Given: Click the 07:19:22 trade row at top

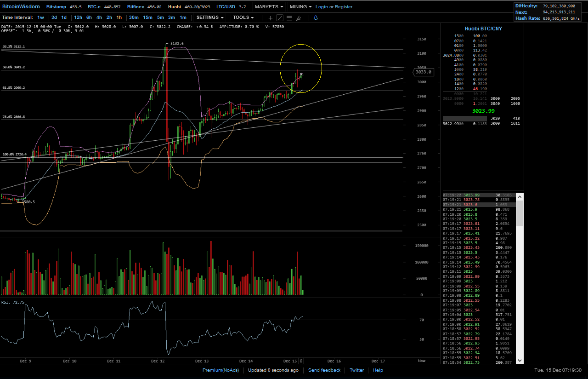Looking at the screenshot, I should click(479, 195).
